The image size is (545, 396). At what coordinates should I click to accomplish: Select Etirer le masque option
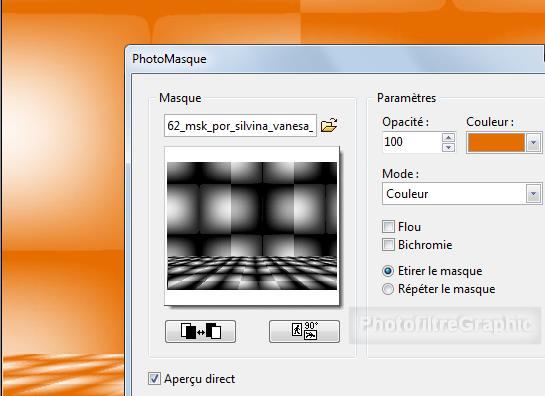tap(388, 271)
